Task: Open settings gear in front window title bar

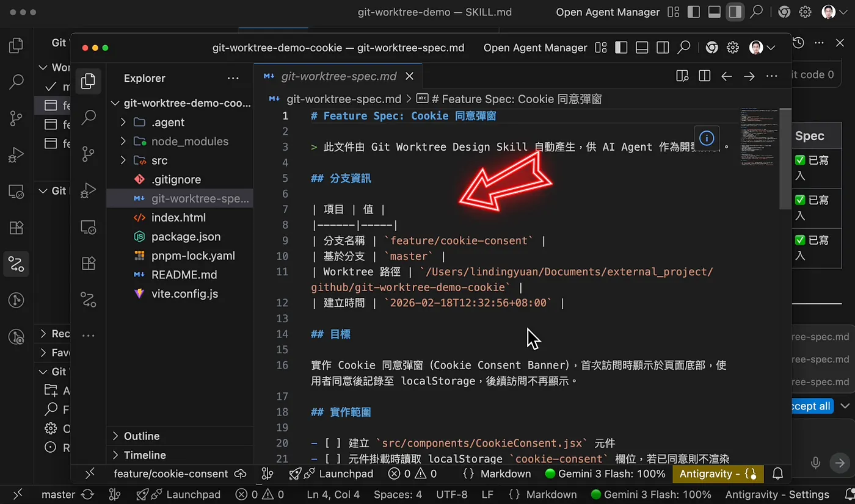Action: [x=733, y=48]
